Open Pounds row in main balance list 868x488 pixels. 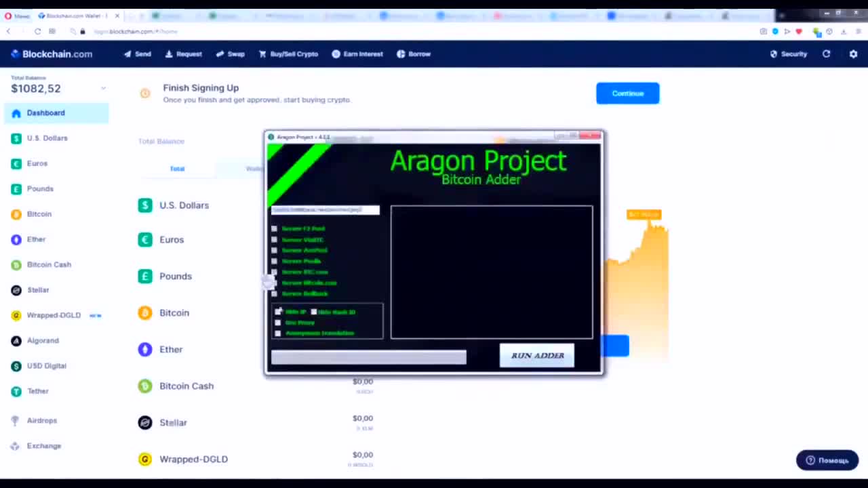pyautogui.click(x=165, y=277)
